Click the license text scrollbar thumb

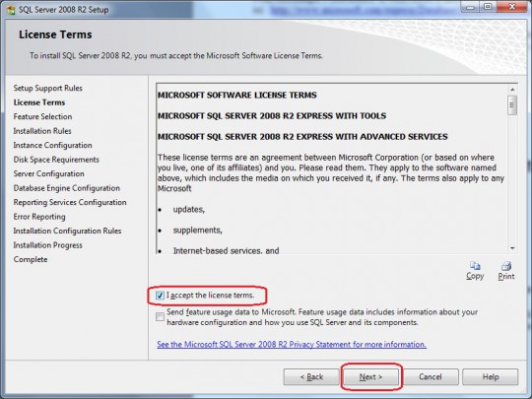pyautogui.click(x=512, y=105)
